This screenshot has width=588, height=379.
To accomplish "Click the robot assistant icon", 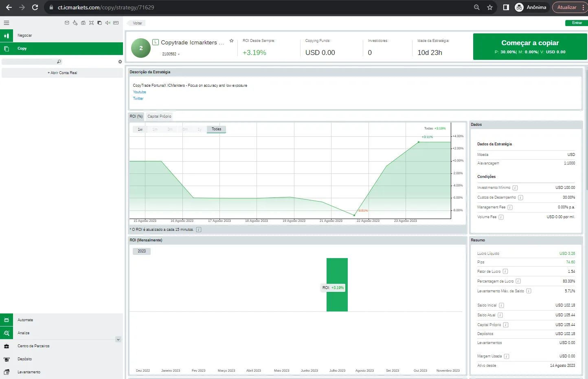I will [83, 23].
